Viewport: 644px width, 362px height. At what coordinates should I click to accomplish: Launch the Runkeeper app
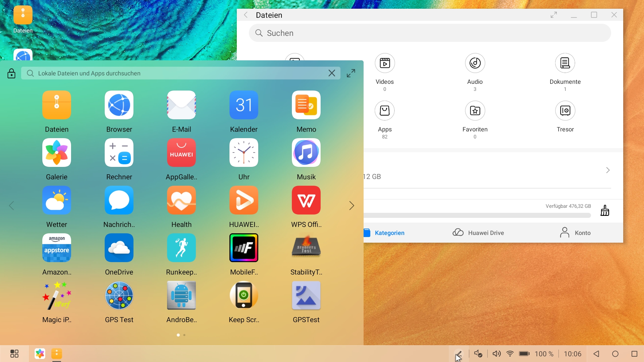[181, 248]
